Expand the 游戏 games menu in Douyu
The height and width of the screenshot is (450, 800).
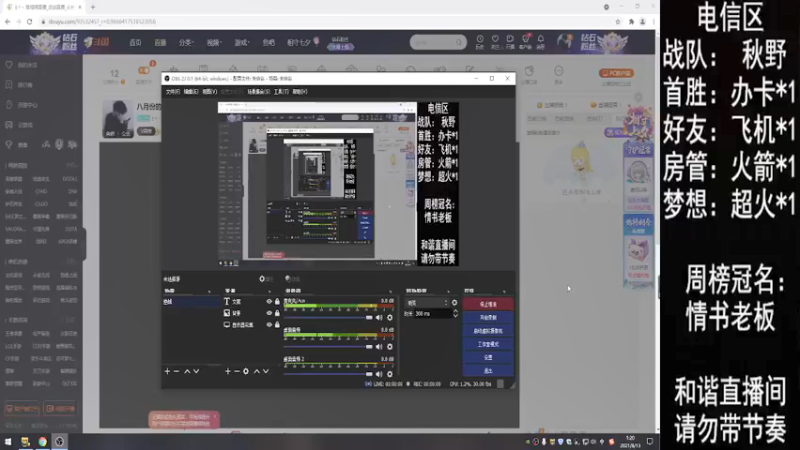click(241, 42)
